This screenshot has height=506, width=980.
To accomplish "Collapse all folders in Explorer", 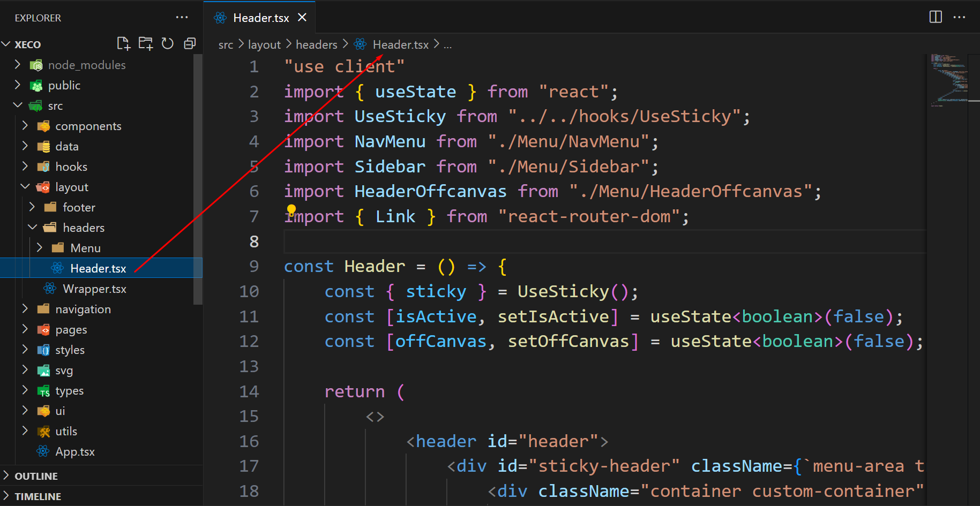I will pos(190,43).
